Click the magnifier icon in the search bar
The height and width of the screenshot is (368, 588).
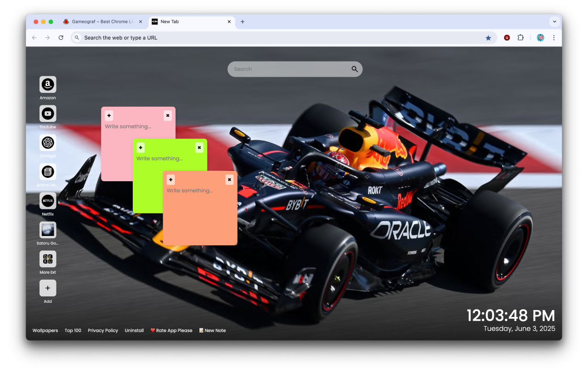pos(354,69)
